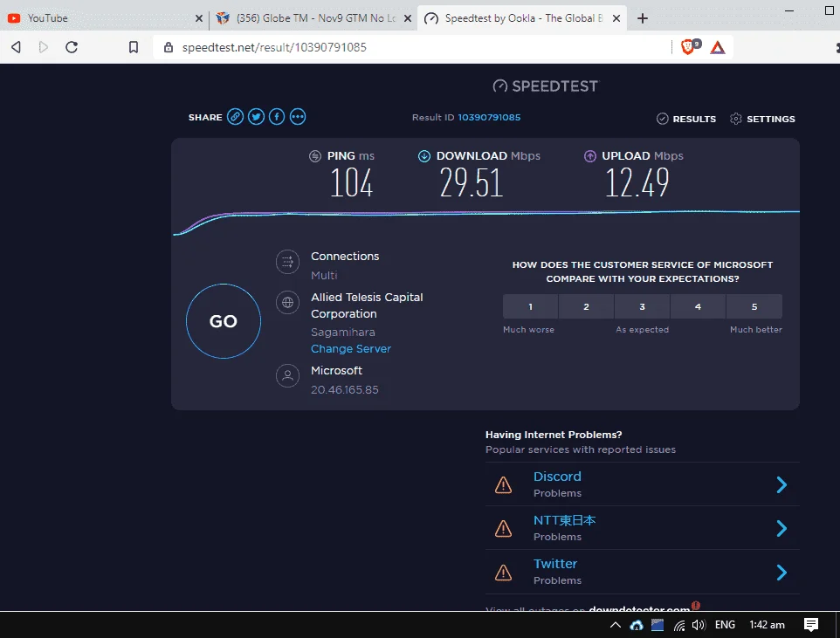
Task: Open Results checkmark icon
Action: [663, 119]
